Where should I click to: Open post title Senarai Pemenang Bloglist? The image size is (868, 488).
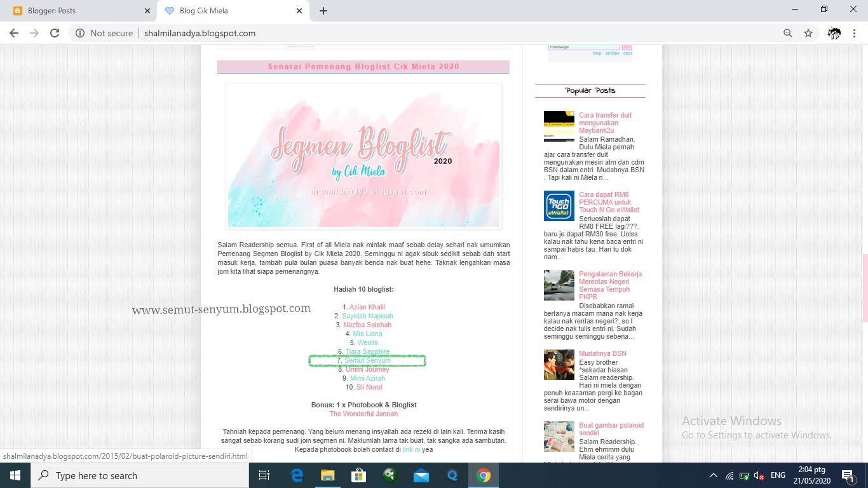click(x=363, y=66)
